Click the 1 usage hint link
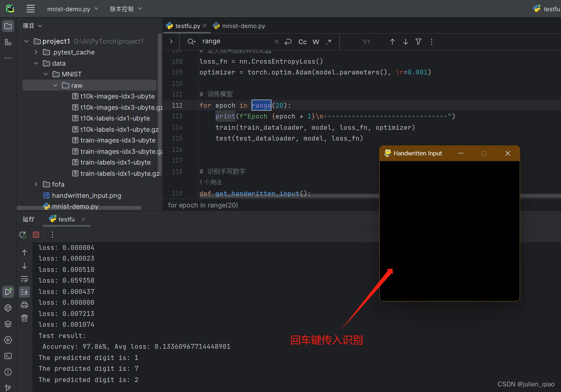Viewport: 561px width, 392px height. click(x=211, y=182)
